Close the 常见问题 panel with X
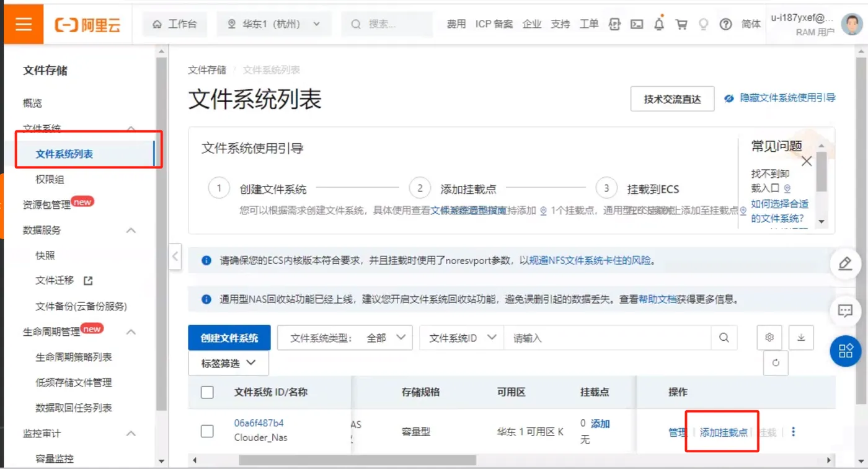The image size is (868, 469). point(807,161)
